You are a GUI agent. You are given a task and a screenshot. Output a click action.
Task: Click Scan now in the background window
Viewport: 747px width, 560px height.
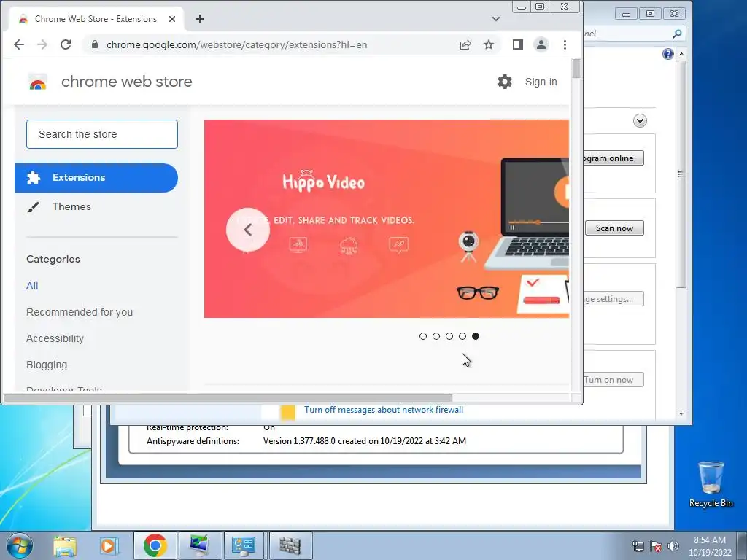click(x=614, y=228)
